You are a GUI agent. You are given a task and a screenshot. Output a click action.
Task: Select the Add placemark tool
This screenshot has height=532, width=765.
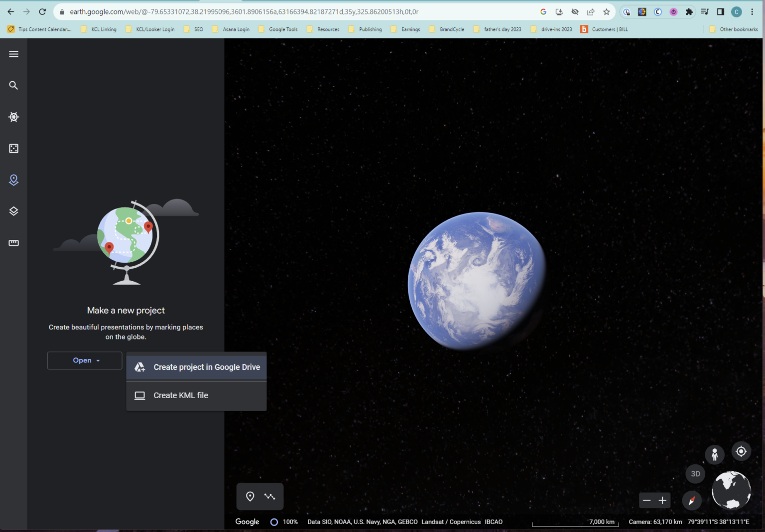pyautogui.click(x=250, y=496)
